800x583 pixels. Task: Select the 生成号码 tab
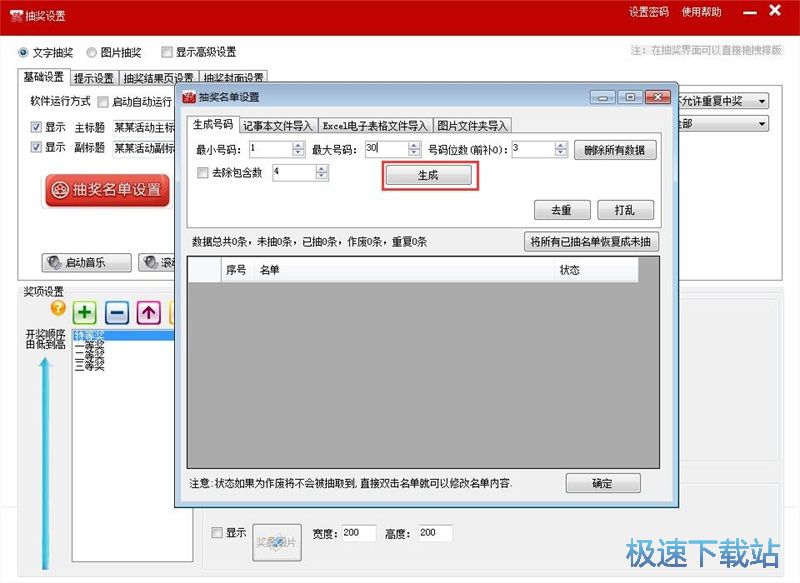[213, 124]
